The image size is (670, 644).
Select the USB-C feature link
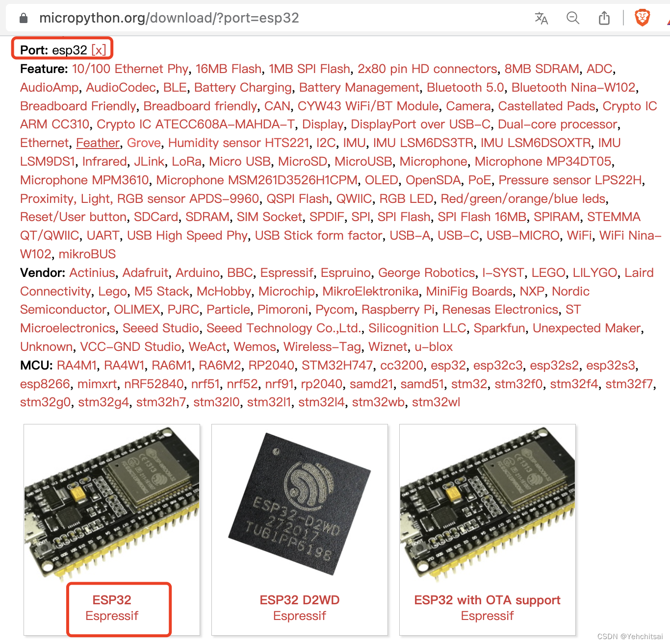tap(458, 236)
